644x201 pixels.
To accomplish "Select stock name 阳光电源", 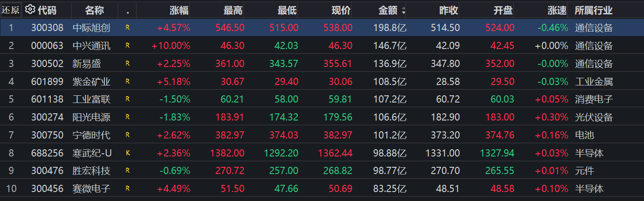I will coord(91,117).
